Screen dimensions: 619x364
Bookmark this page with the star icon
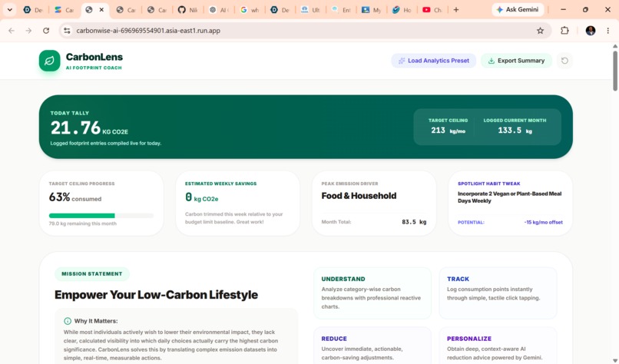pos(540,31)
